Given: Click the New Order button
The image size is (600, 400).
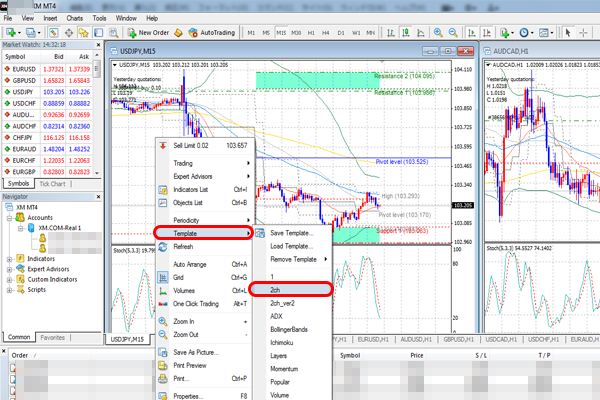Looking at the screenshot, I should (148, 33).
